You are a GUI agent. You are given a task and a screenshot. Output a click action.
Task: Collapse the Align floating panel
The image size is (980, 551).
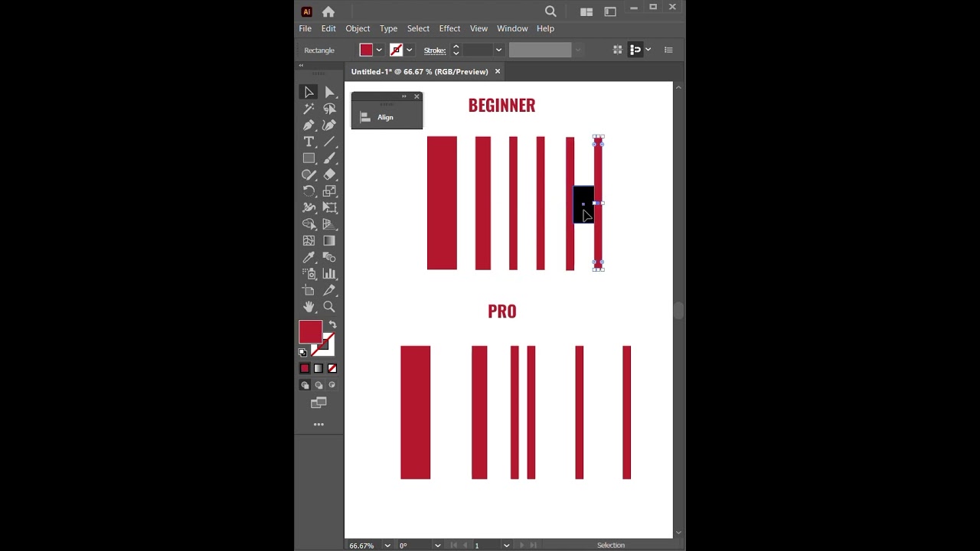404,96
